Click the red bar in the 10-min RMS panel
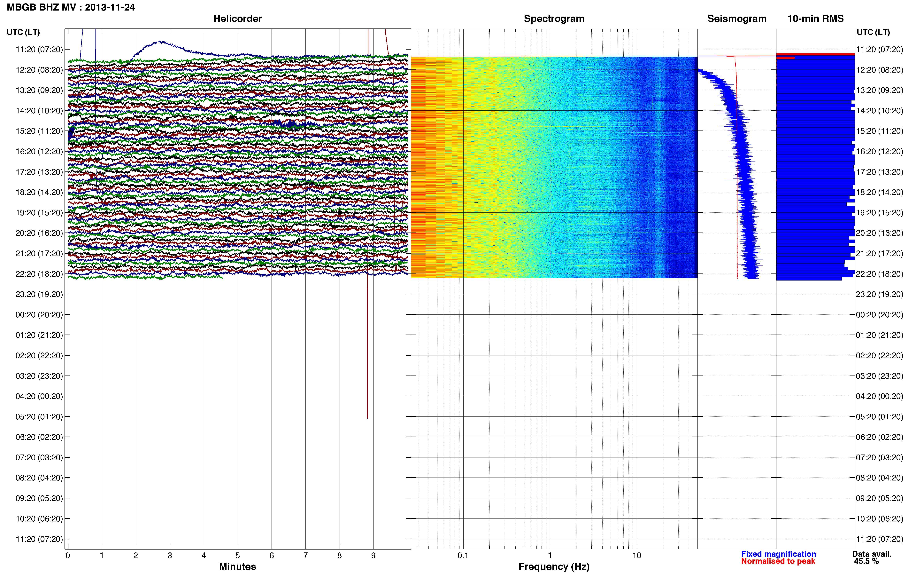Image resolution: width=924 pixels, height=578 pixels. [815, 54]
